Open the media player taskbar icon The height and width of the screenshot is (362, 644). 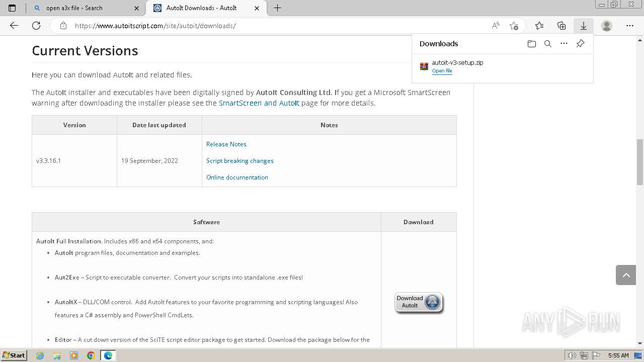(74, 355)
